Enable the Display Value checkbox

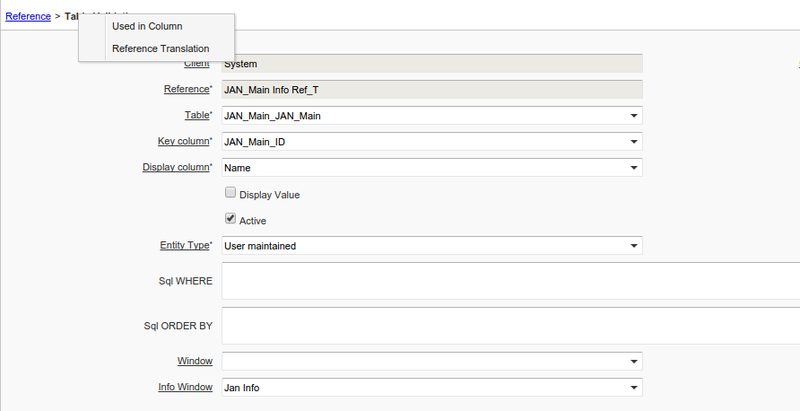point(231,194)
